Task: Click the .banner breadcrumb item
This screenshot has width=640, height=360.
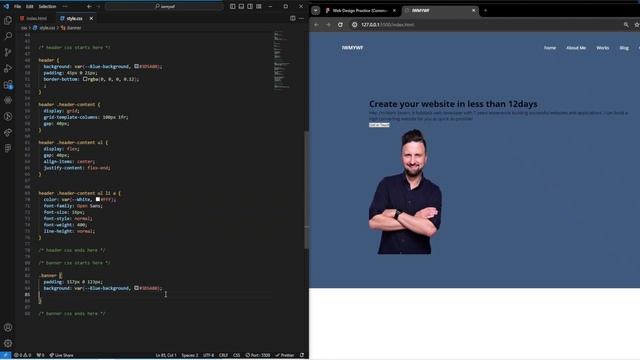Action: pos(71,28)
